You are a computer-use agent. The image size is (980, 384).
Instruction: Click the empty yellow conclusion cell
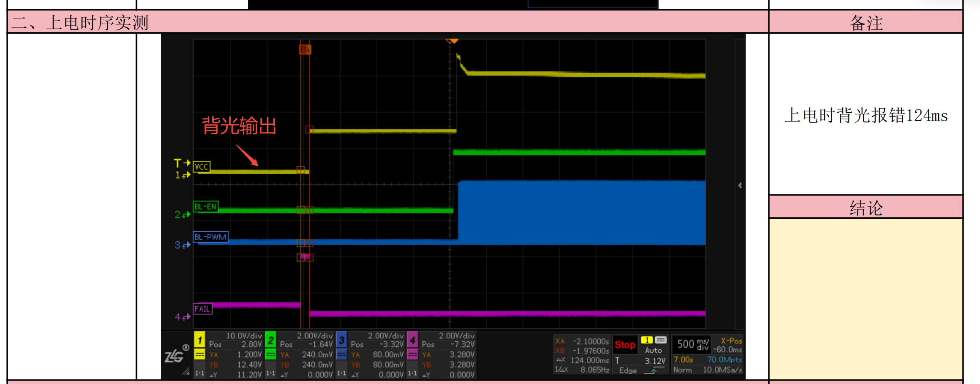point(866,299)
